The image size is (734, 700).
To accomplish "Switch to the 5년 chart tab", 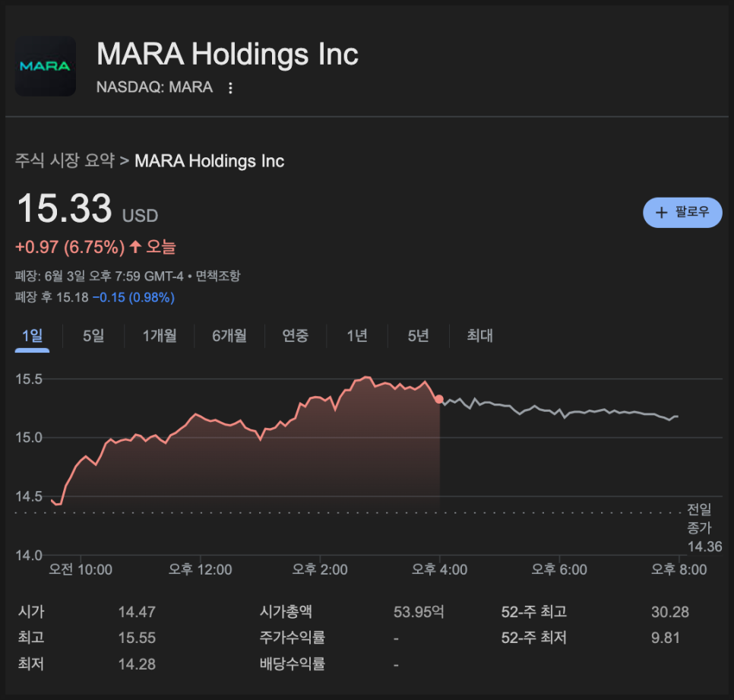I will coord(419,336).
